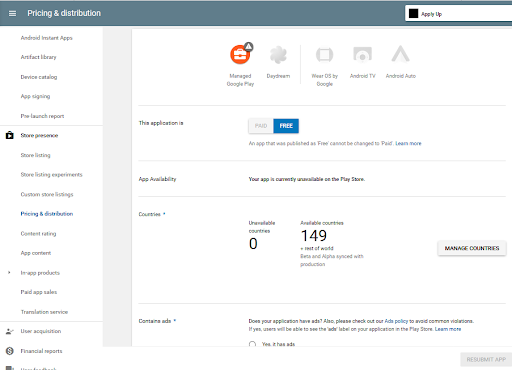512x370 pixels.
Task: Open the hamburger navigation menu
Action: [x=12, y=13]
